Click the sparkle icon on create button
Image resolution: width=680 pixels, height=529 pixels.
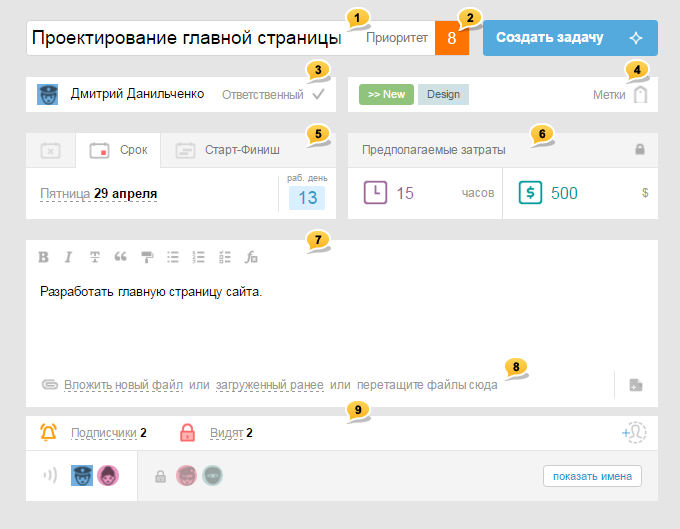coord(636,38)
